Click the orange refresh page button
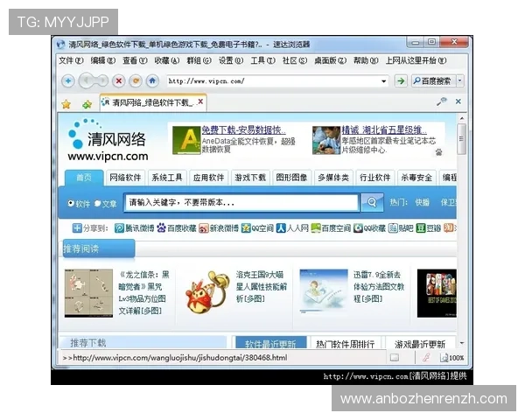 [x=136, y=81]
